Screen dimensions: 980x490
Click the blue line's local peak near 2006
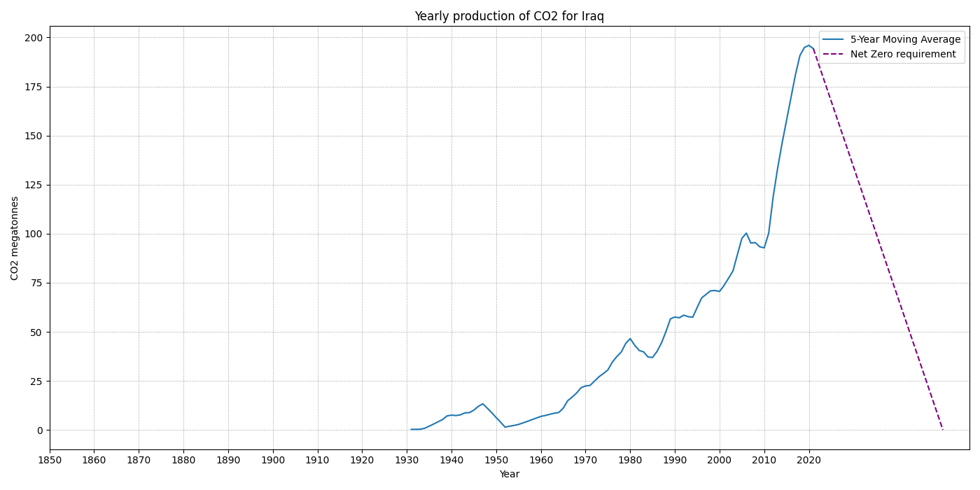click(x=746, y=233)
